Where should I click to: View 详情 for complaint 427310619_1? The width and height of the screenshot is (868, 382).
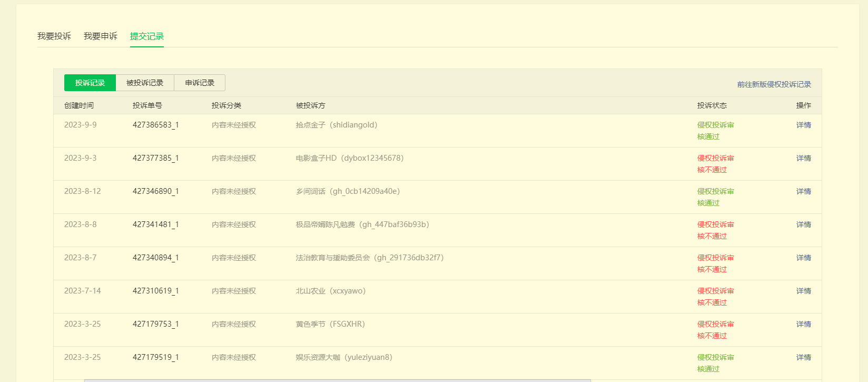[804, 291]
